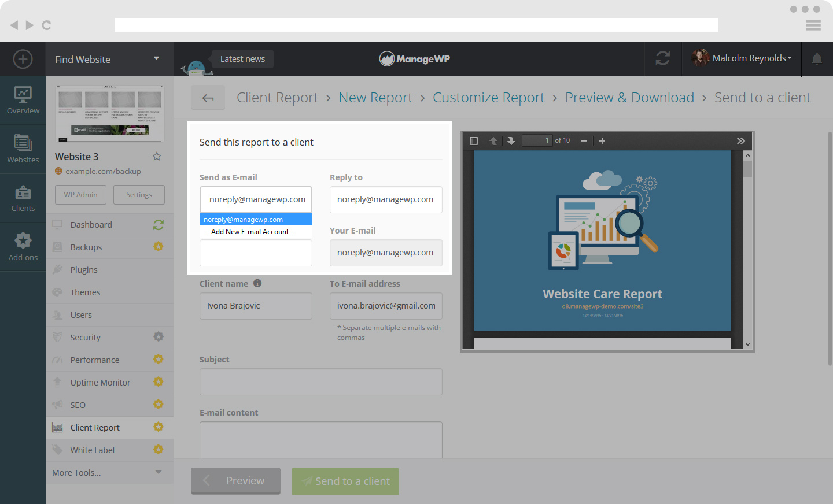This screenshot has width=833, height=504.
Task: Click the PDF page number box
Action: pos(537,140)
